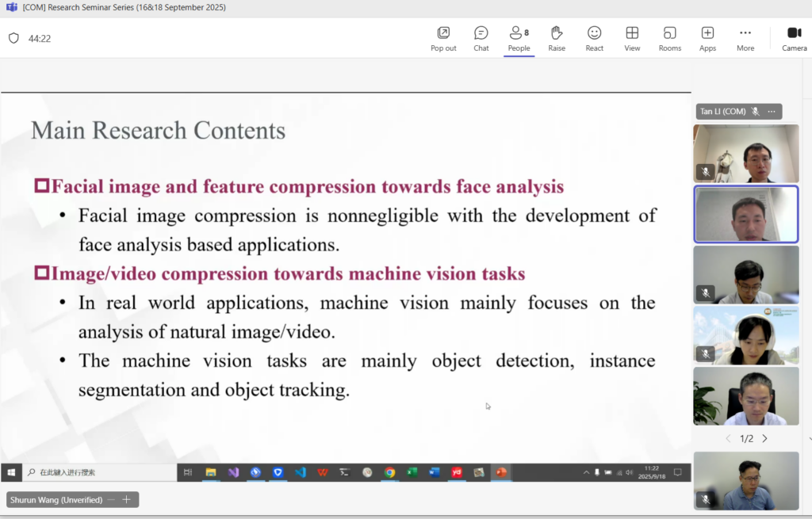Click the muted mic icon beside Tan LI
Screen dimensions: 812x519
(x=756, y=112)
